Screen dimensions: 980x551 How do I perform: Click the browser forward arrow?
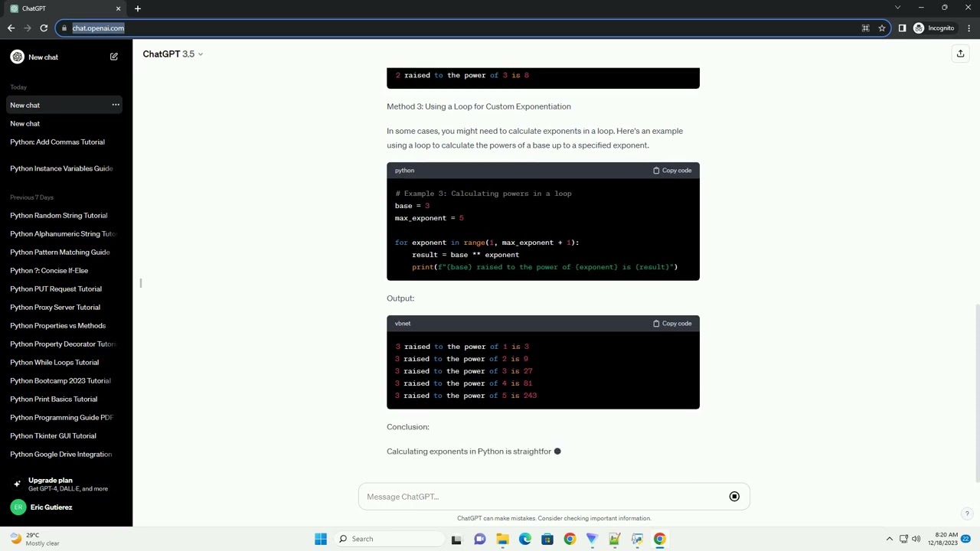28,28
